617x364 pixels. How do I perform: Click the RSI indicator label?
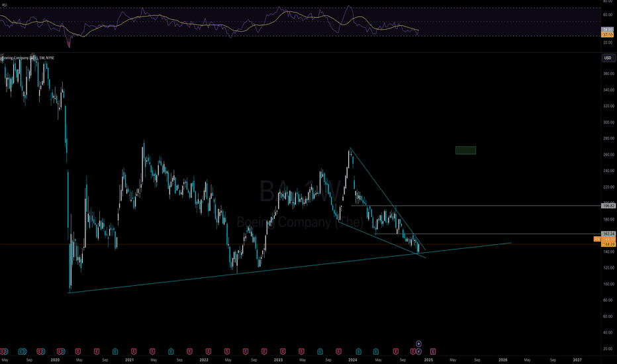click(x=3, y=5)
